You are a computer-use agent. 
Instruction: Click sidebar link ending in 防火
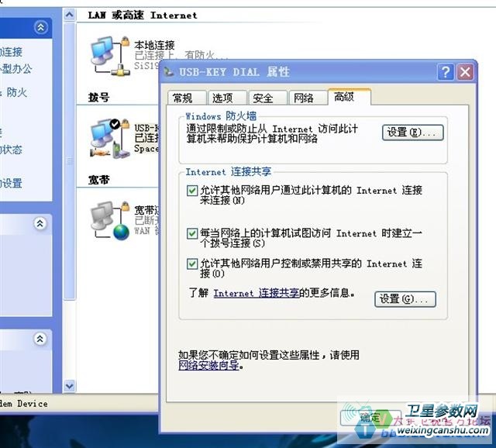pos(14,92)
